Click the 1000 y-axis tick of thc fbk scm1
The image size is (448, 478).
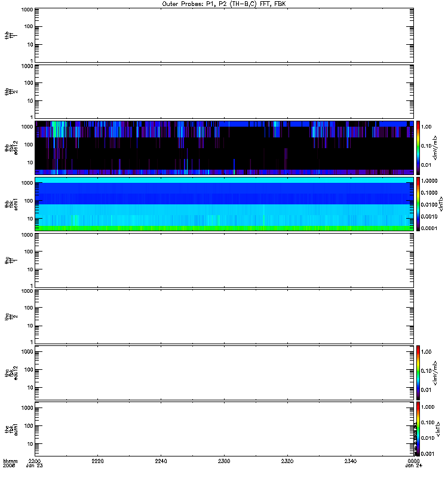click(27, 408)
